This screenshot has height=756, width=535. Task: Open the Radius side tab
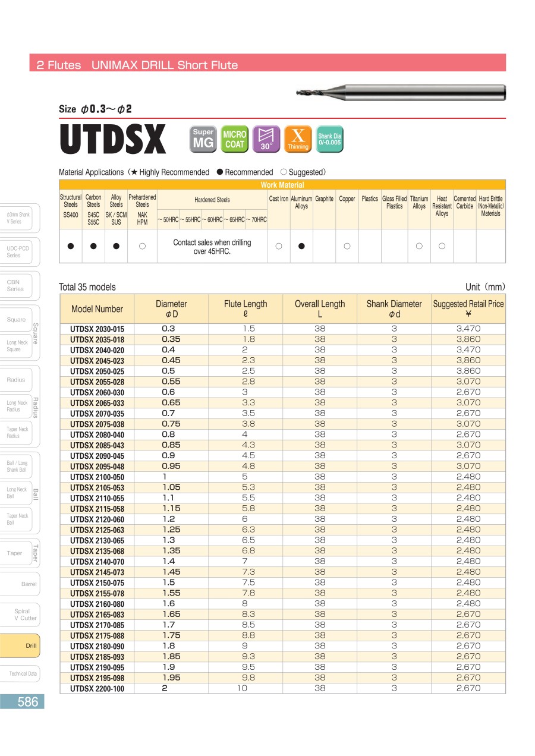click(17, 380)
